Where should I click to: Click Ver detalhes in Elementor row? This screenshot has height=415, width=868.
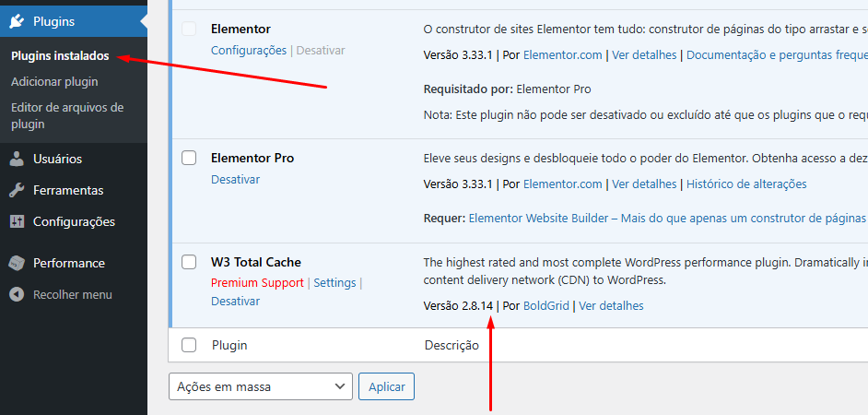pyautogui.click(x=644, y=55)
